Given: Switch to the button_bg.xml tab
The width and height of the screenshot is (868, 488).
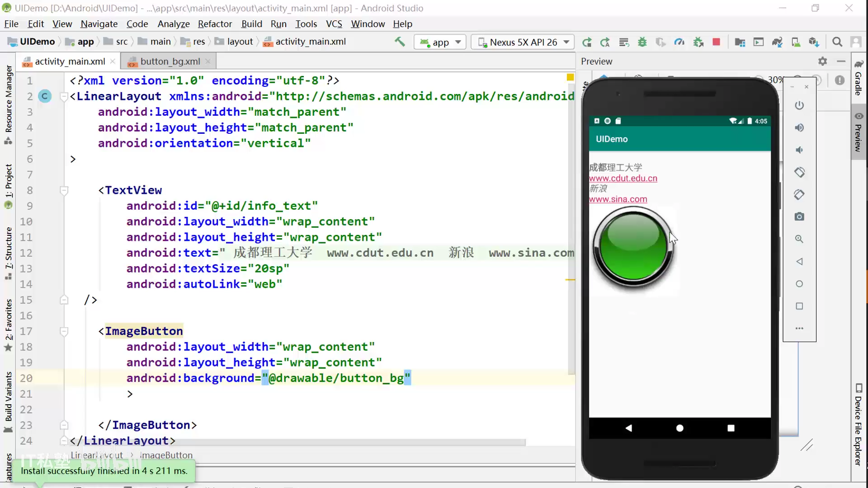Looking at the screenshot, I should 170,61.
